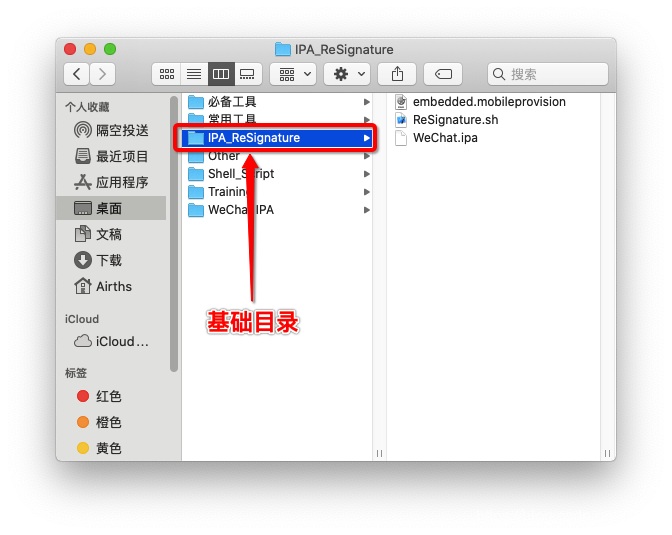Switch to gallery view
This screenshot has height=535, width=672.
pos(247,74)
